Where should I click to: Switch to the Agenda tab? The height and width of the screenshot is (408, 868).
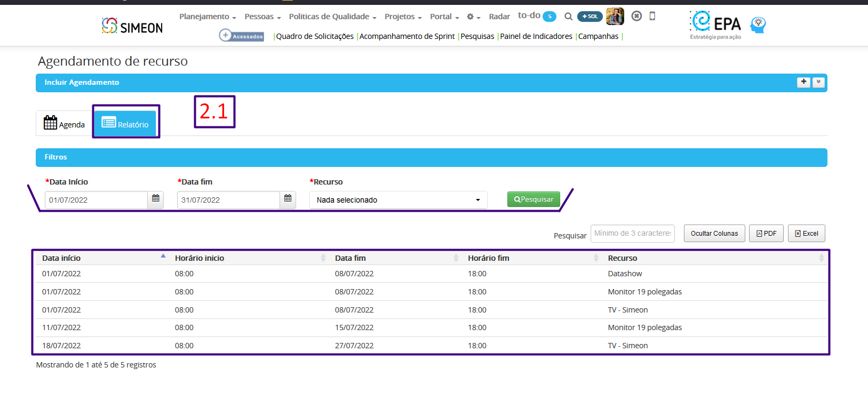pos(65,123)
